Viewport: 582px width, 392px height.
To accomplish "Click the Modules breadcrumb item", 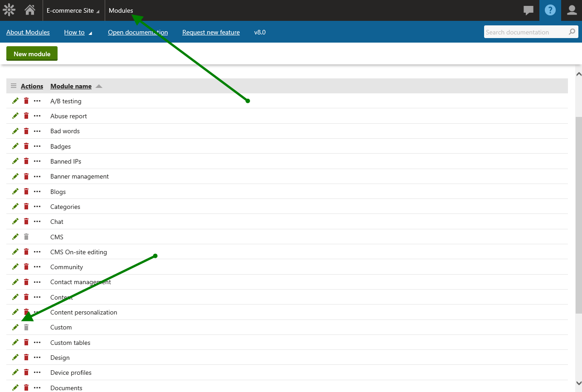I will click(x=121, y=10).
